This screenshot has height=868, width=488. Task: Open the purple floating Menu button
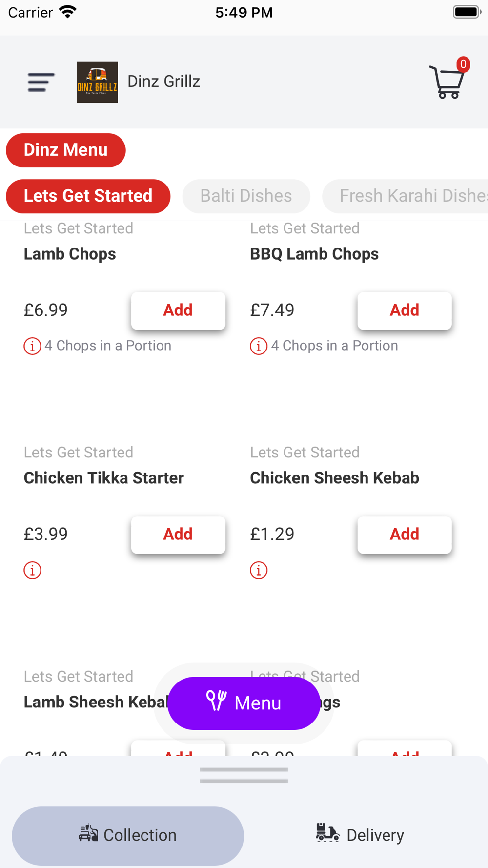pos(244,703)
